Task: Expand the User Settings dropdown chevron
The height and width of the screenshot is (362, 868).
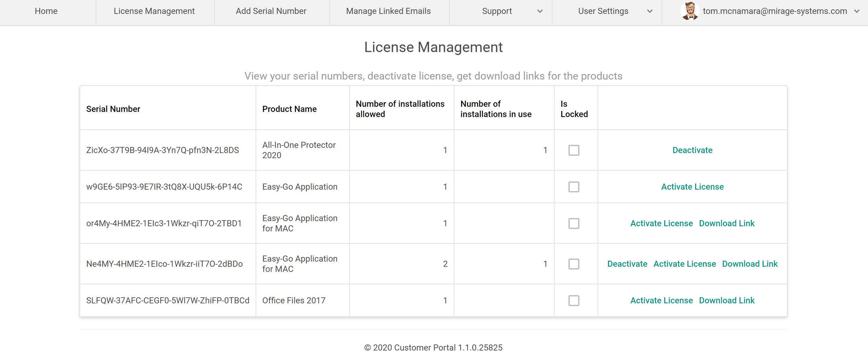Action: pyautogui.click(x=650, y=11)
